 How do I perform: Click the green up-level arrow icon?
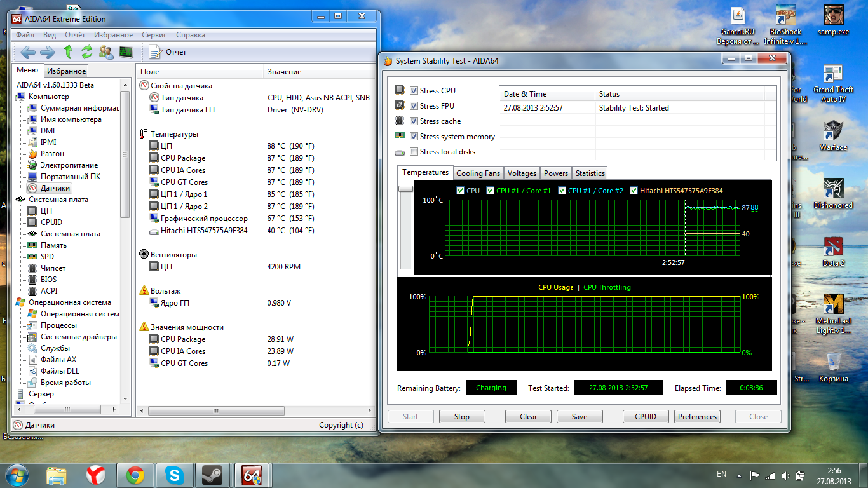tap(68, 52)
